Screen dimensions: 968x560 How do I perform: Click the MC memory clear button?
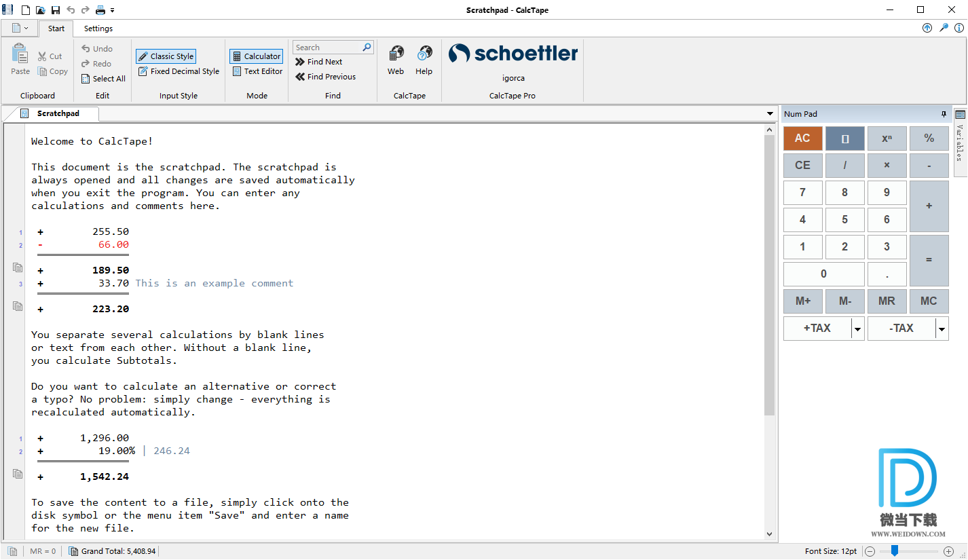(929, 301)
